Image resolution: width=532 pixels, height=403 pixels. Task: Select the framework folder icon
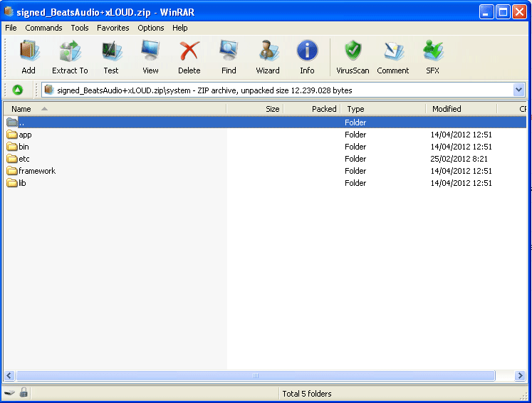tap(12, 171)
